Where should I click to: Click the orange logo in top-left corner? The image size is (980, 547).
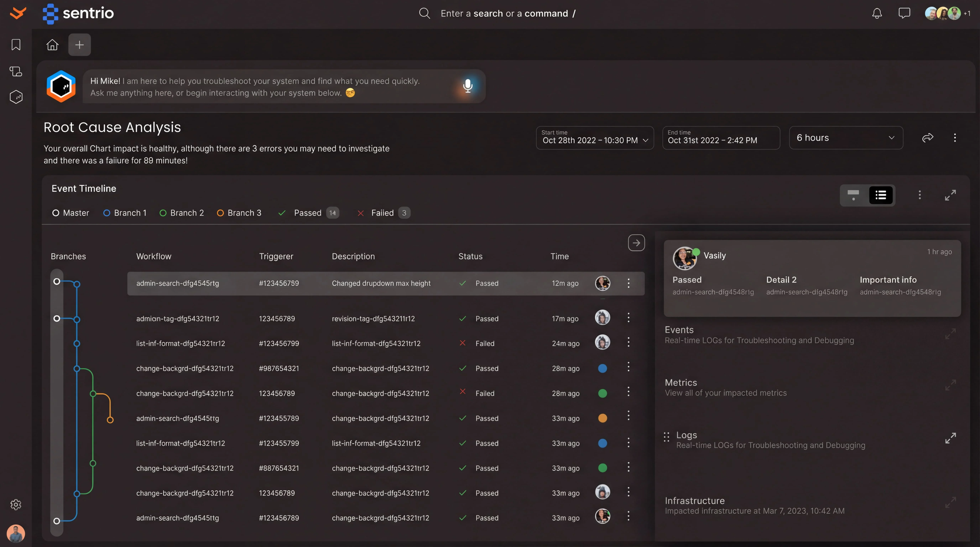18,13
